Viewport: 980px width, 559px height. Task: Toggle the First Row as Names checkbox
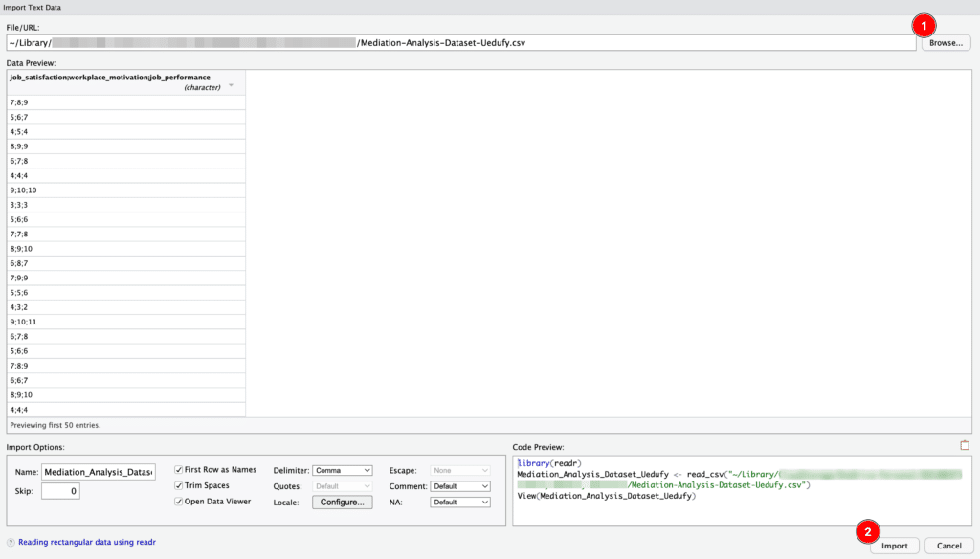point(176,469)
